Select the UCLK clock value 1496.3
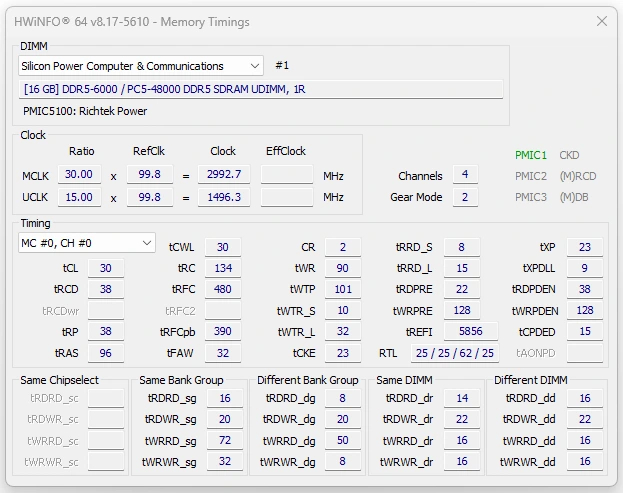The width and height of the screenshot is (623, 493). 223,197
